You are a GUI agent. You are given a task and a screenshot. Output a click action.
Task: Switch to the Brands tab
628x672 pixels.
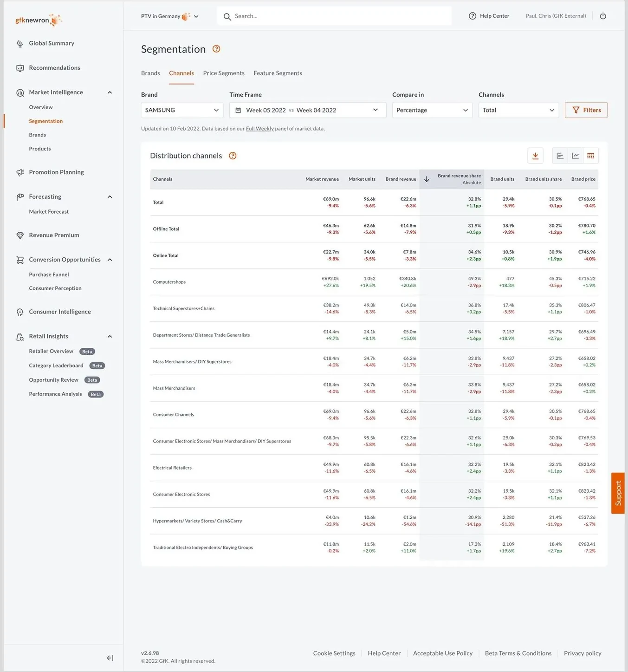coord(150,73)
